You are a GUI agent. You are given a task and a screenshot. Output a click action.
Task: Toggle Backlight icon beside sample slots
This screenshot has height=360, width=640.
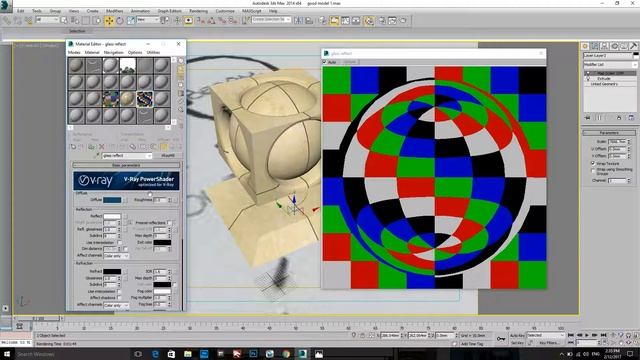tap(181, 70)
